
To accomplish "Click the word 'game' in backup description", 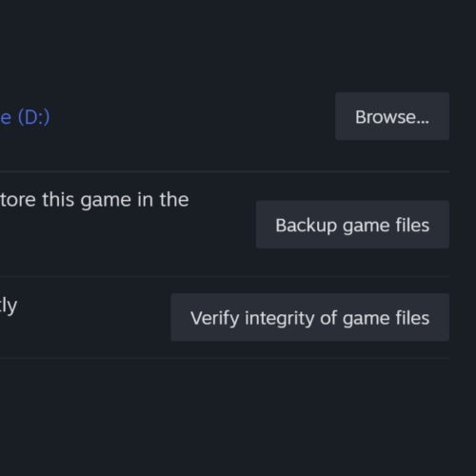I will pyautogui.click(x=106, y=201).
